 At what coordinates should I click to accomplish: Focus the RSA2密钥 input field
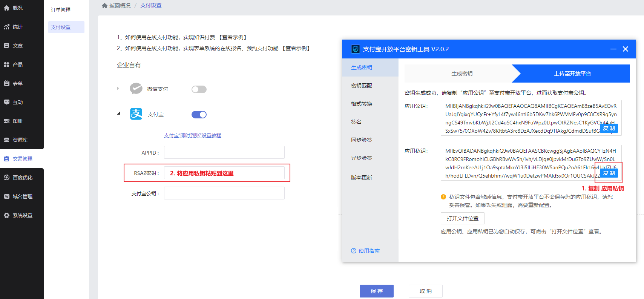(224, 173)
